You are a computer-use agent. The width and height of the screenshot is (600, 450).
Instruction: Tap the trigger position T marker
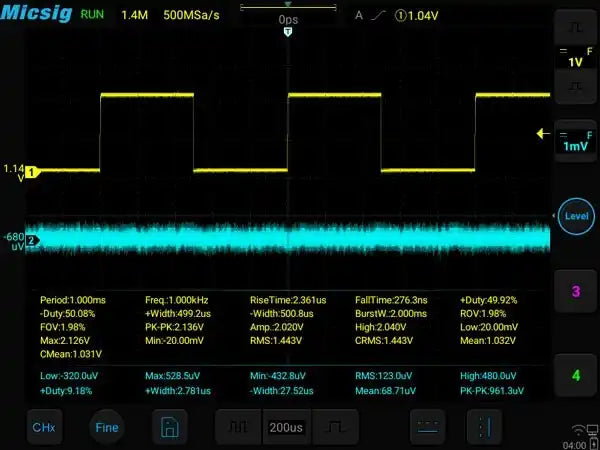coord(289,33)
